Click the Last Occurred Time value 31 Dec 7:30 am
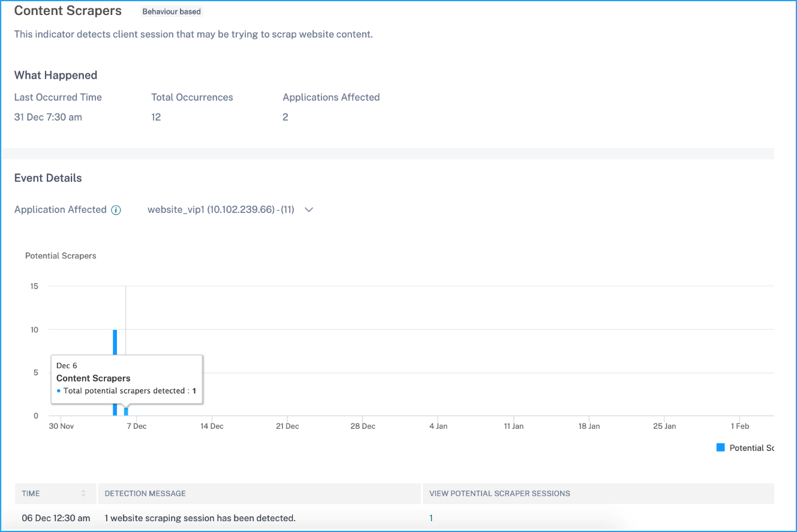The image size is (797, 532). pyautogui.click(x=48, y=118)
